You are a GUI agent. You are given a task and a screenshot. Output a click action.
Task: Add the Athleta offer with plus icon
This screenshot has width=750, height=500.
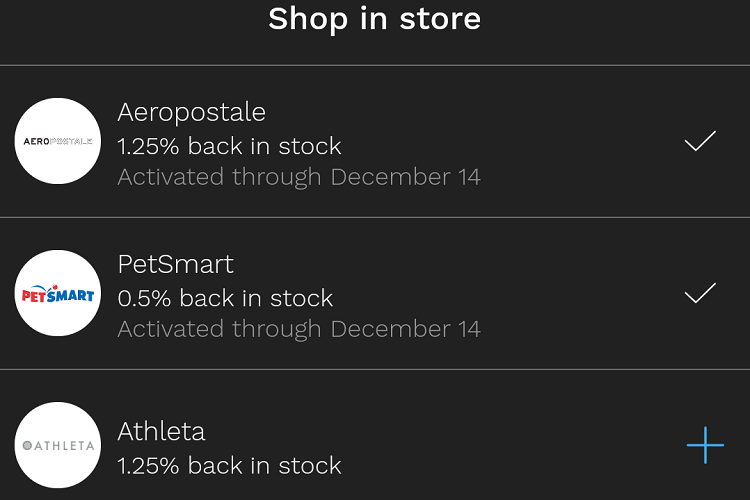coord(705,445)
